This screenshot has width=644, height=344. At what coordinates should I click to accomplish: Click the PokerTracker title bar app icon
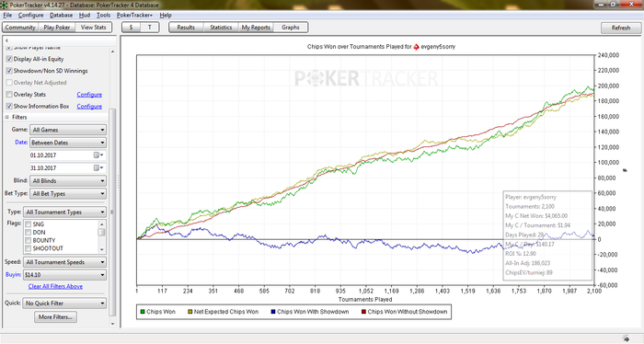5,6
